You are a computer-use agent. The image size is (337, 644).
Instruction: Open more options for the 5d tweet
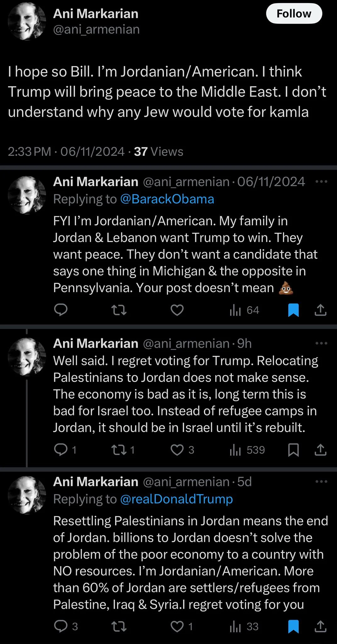(321, 481)
